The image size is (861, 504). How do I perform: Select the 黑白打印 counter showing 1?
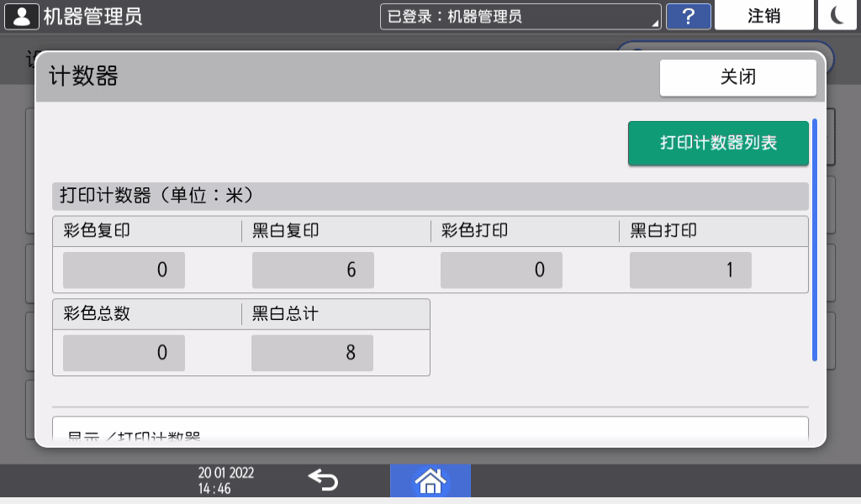pos(689,270)
